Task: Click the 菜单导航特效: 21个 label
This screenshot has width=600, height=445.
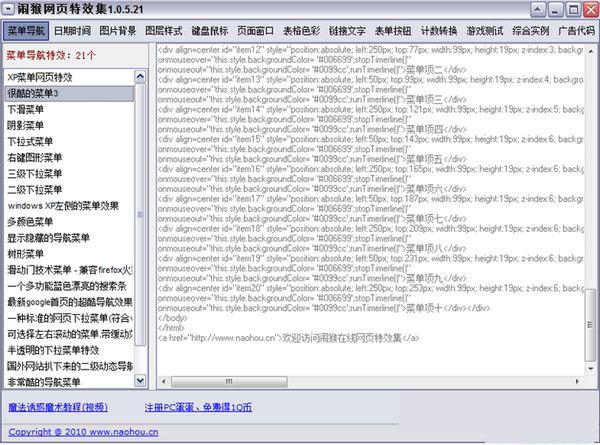Action: (x=51, y=55)
